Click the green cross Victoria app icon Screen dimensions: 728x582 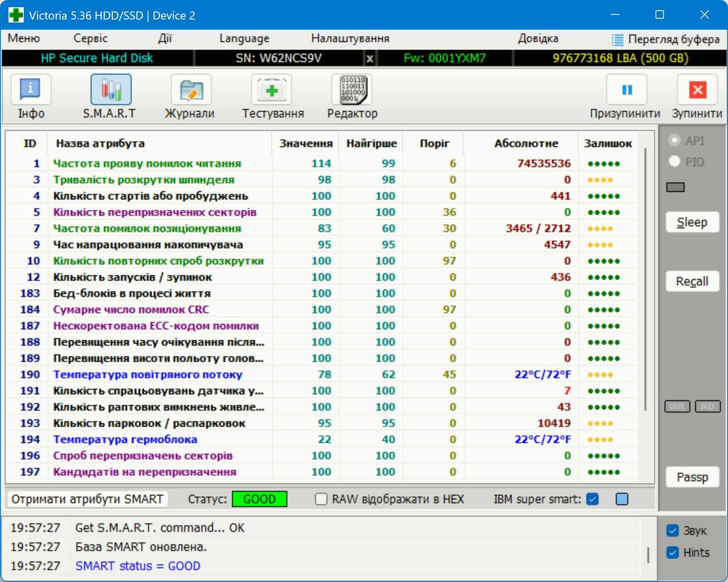[x=16, y=15]
